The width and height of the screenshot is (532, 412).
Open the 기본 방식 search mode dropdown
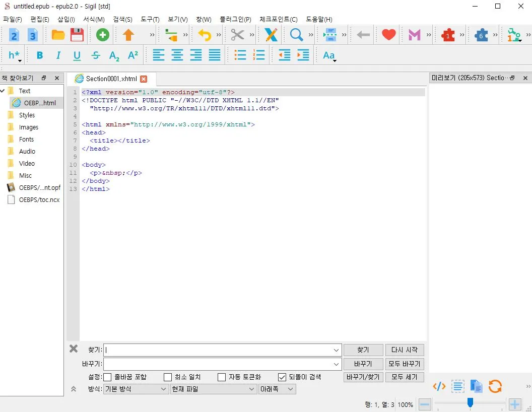click(x=136, y=389)
